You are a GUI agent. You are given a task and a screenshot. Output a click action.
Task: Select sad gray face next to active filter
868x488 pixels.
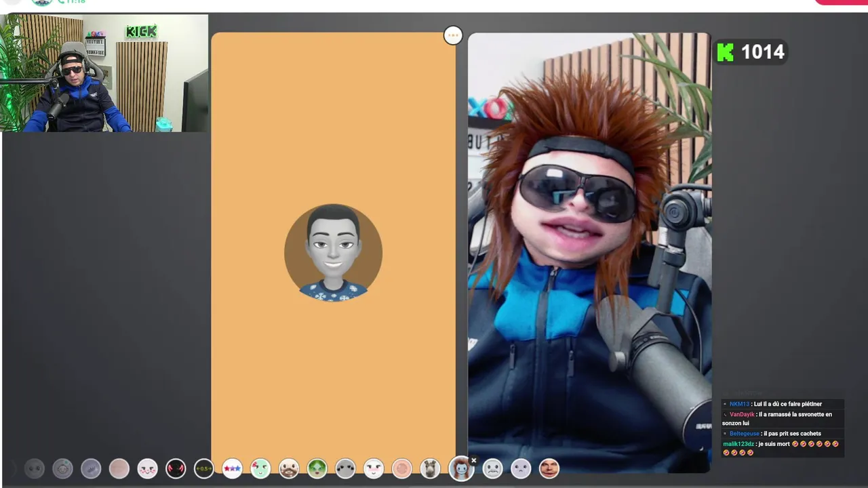point(492,468)
